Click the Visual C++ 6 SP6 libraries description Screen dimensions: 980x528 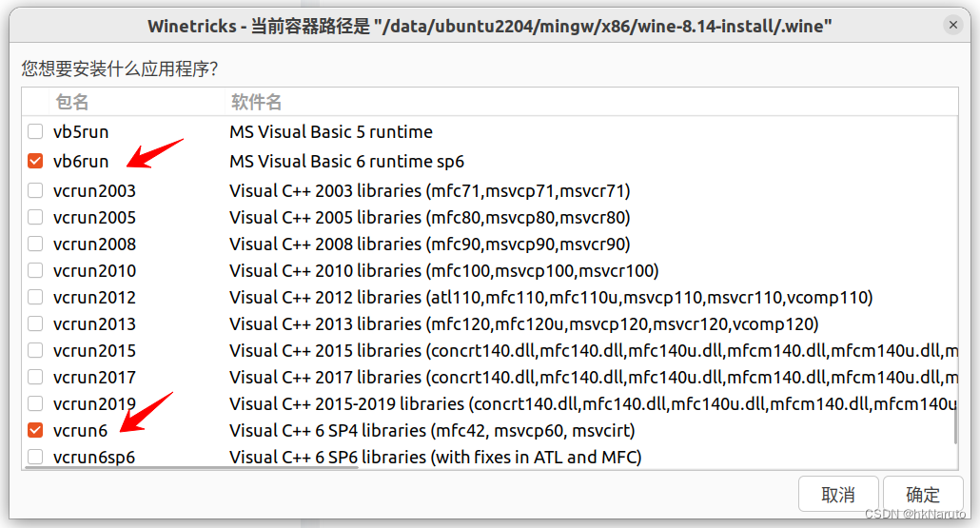pyautogui.click(x=435, y=458)
